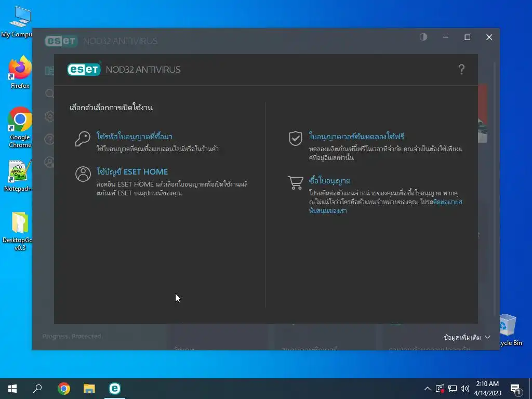
Task: Select the DesktopGo v0.3 folder icon
Action: 19,231
